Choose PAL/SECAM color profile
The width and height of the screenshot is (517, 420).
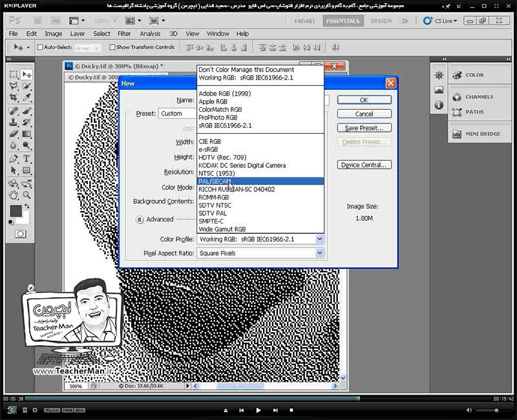[x=260, y=182]
